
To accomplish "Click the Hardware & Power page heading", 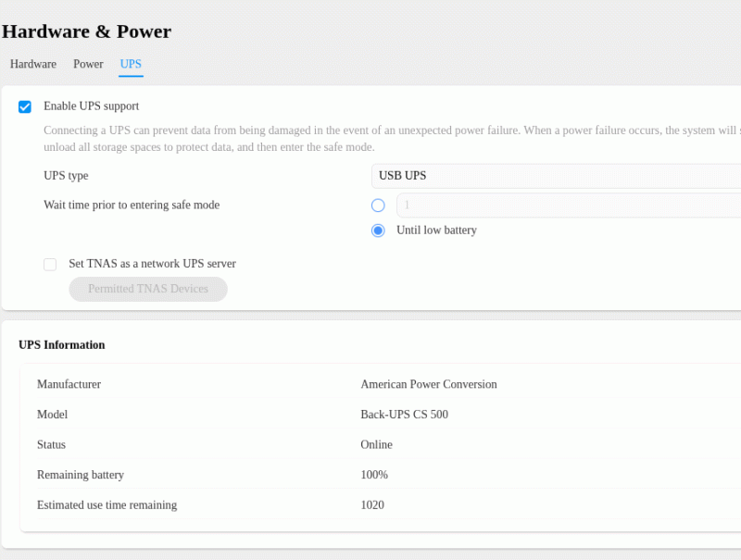I will pos(87,31).
